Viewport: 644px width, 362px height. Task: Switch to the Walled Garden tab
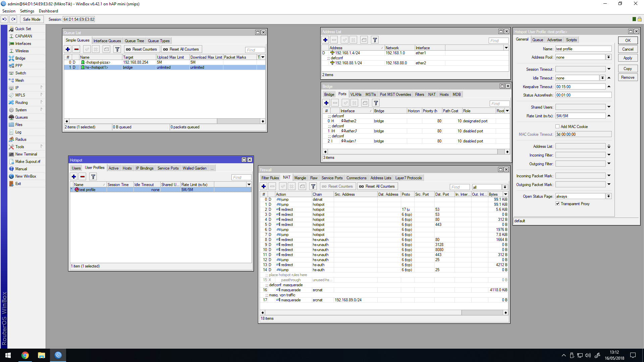coord(195,168)
